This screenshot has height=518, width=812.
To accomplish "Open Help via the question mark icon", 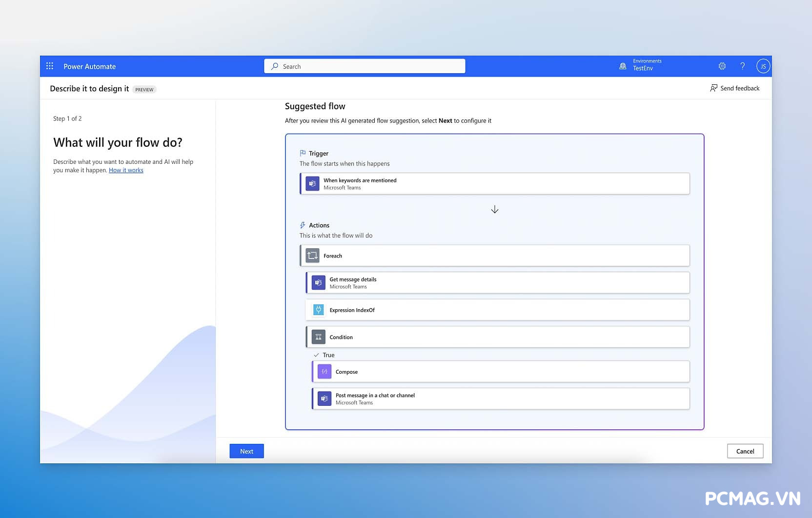I will coord(742,65).
